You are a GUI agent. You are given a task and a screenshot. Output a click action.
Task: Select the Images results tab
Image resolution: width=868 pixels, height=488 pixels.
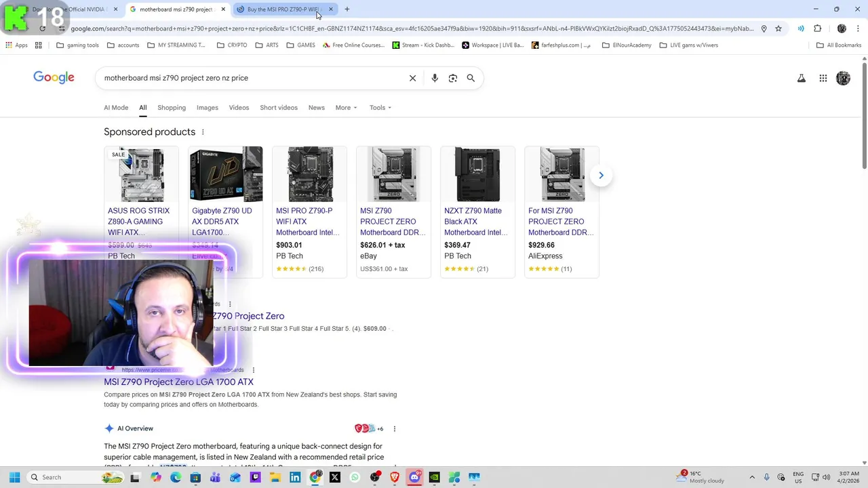(x=208, y=108)
